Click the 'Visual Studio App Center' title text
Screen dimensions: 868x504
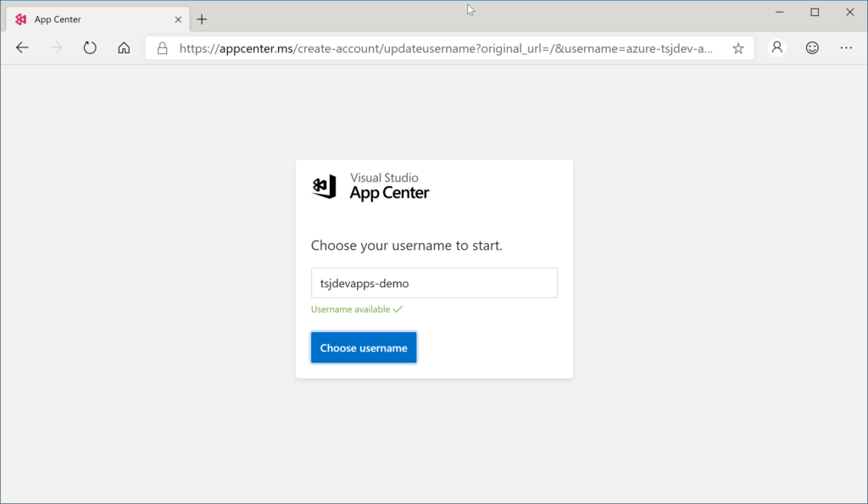[389, 186]
